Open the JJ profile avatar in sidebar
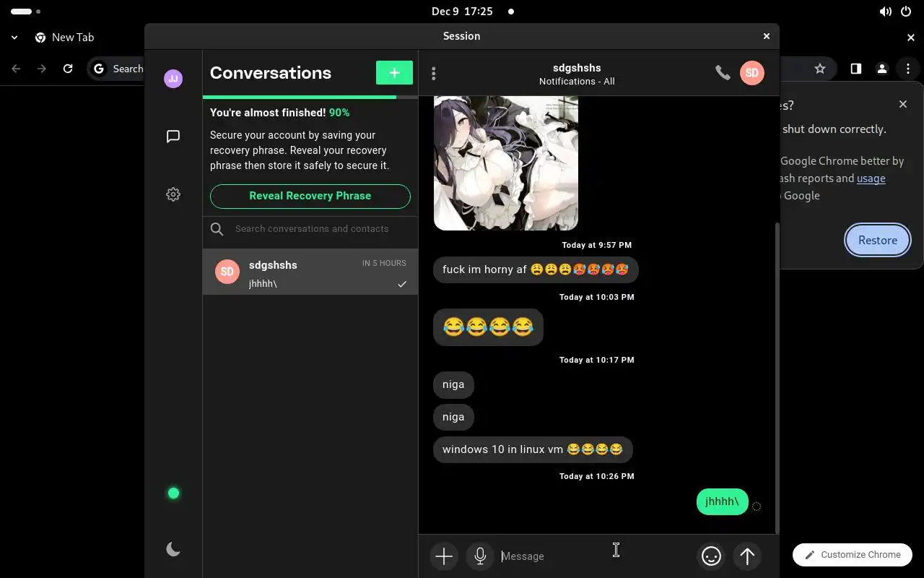924x578 pixels. pyautogui.click(x=173, y=79)
